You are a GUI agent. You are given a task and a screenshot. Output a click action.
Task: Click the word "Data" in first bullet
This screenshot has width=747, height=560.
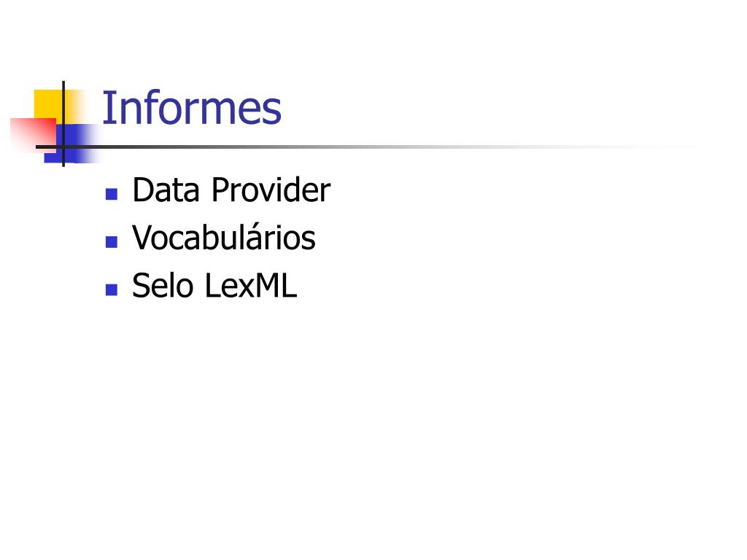[x=166, y=190]
